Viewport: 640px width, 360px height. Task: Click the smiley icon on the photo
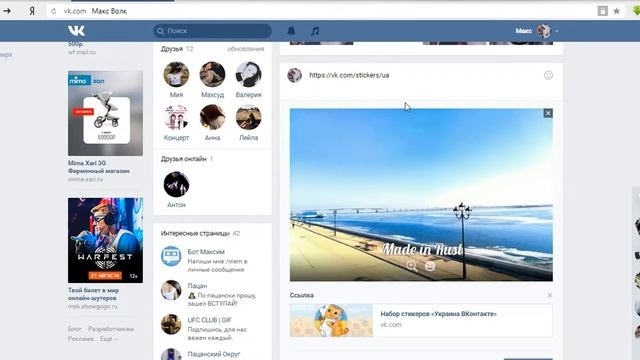[x=430, y=266]
